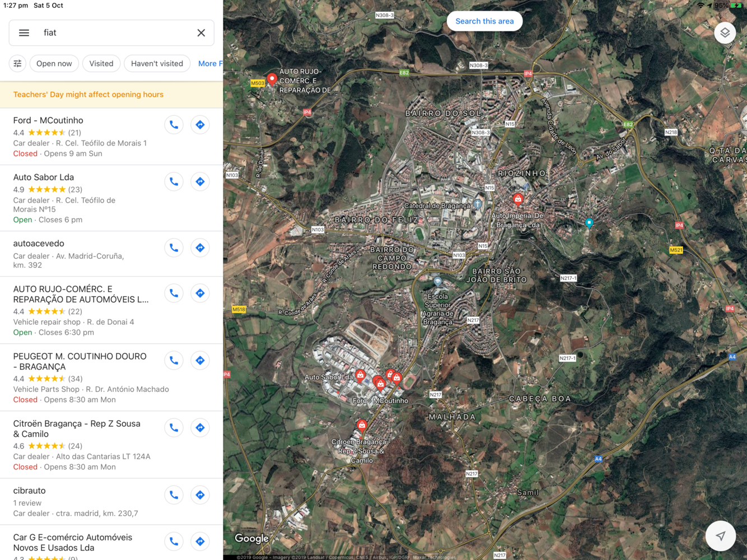Tap the '1:27 pm' clock in status bar

click(x=16, y=6)
